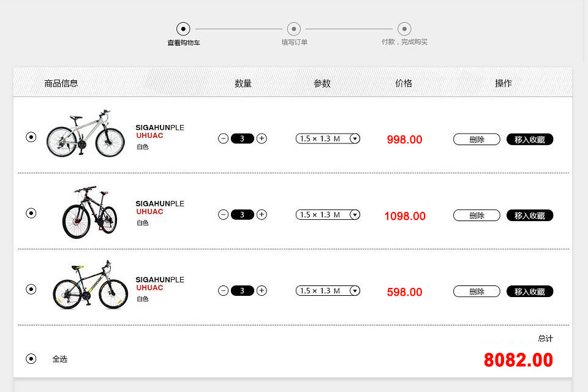Image resolution: width=588 pixels, height=392 pixels.
Task: Expand size dropdown for the 1098.00 bike
Action: click(x=354, y=215)
